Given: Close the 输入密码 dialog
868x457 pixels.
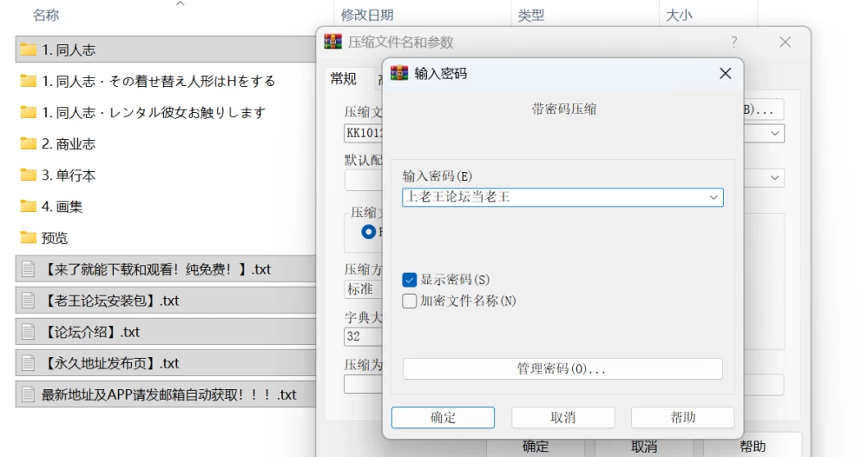Looking at the screenshot, I should tap(725, 73).
